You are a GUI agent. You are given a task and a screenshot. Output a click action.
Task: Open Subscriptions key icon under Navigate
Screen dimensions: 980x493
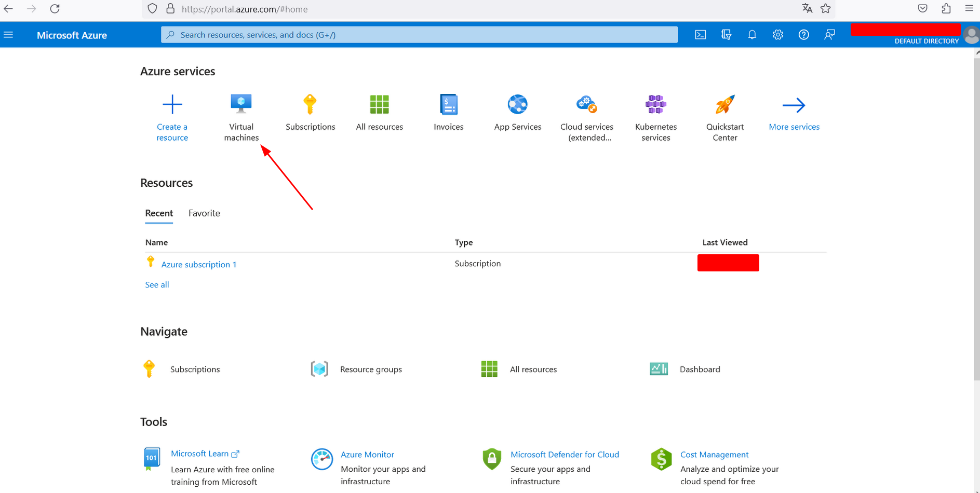149,369
